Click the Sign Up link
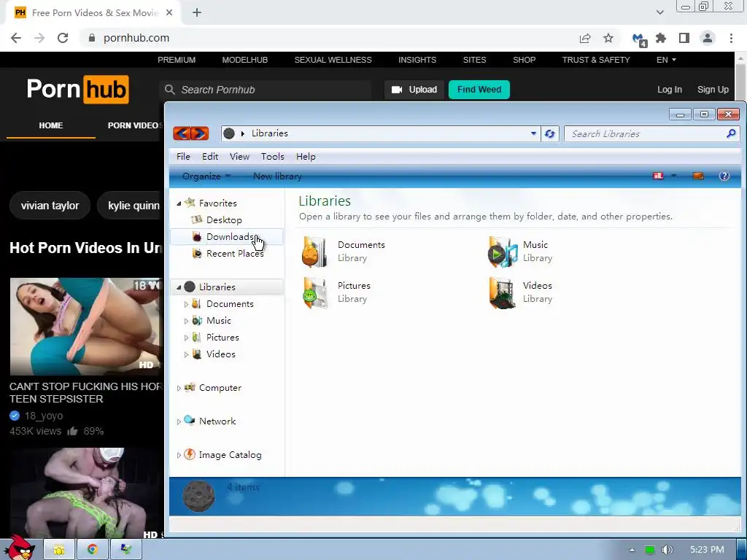Screen dimensions: 747x560 pyautogui.click(x=713, y=90)
